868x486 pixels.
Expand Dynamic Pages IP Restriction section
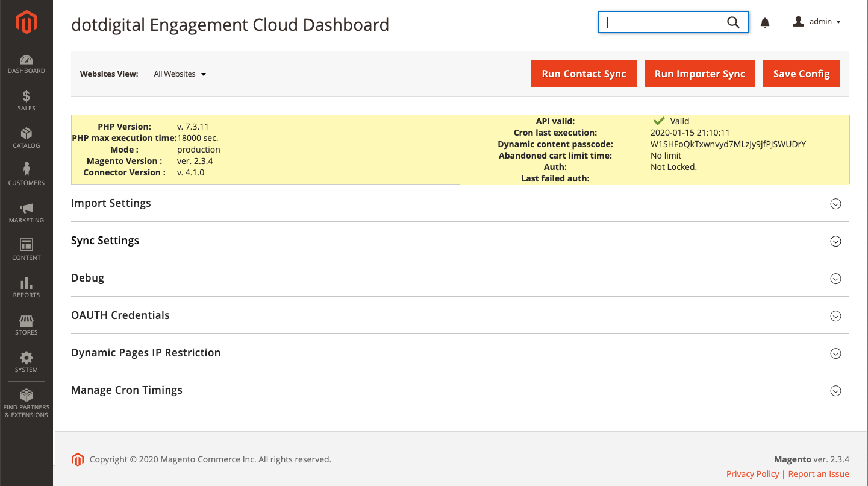point(460,353)
